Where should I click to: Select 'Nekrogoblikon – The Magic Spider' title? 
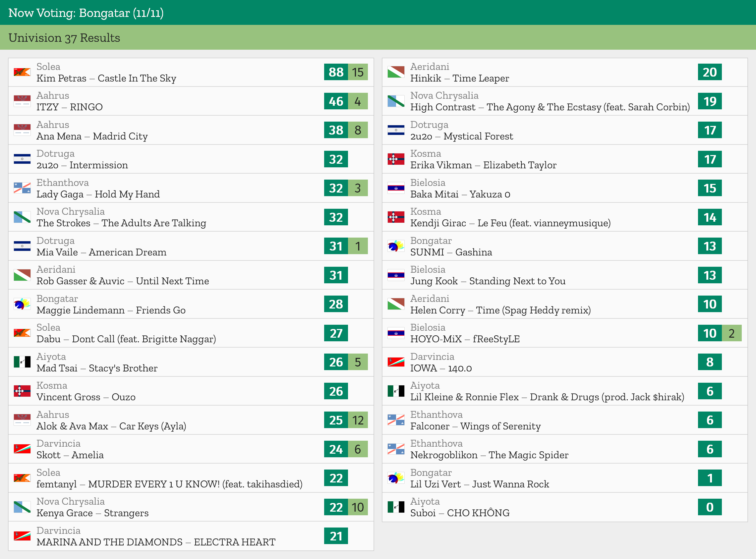(489, 455)
